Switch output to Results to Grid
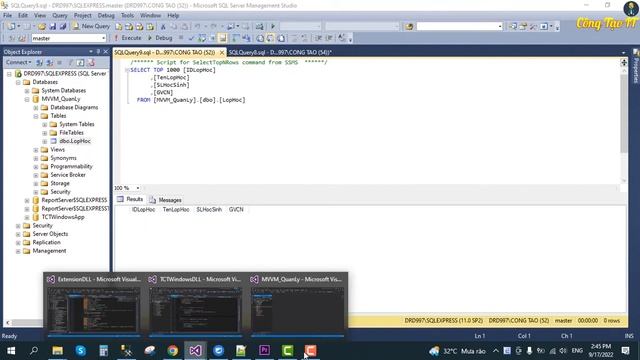 click(270, 38)
